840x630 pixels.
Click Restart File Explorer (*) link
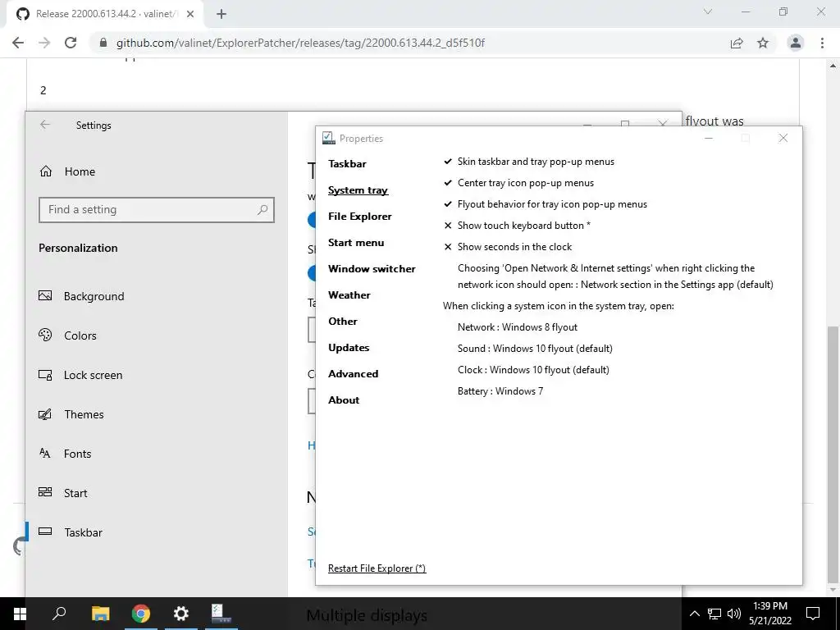point(377,568)
